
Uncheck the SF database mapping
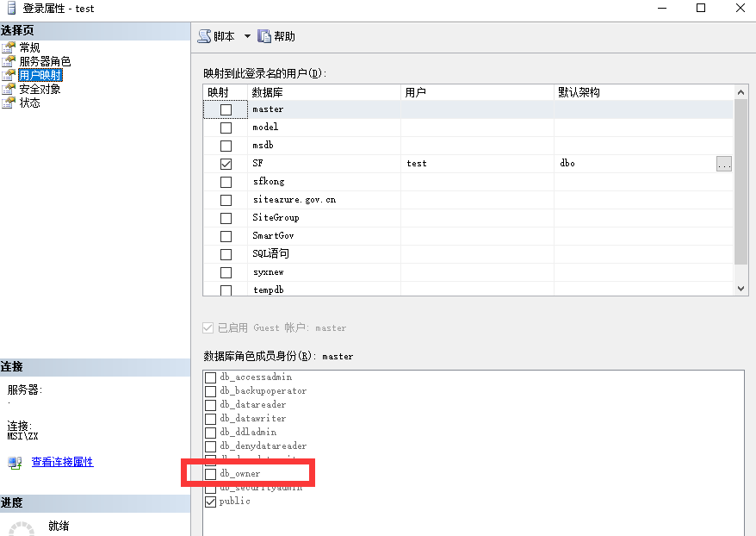coord(226,164)
